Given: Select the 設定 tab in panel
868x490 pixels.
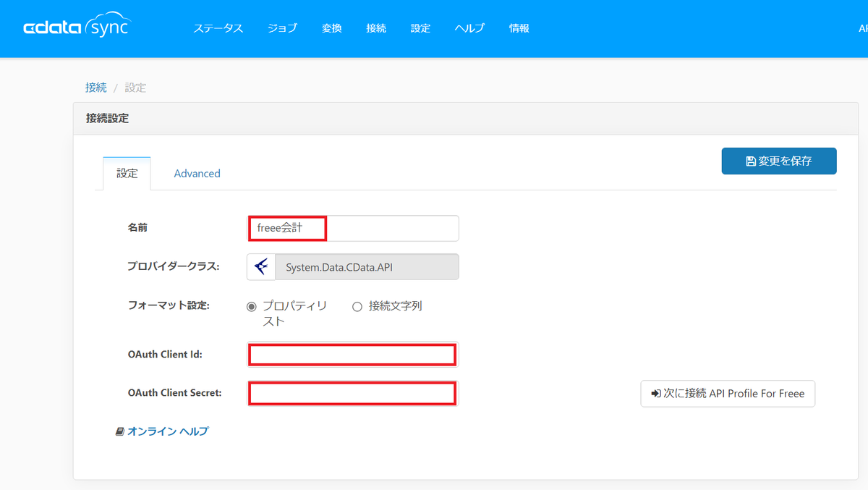Looking at the screenshot, I should pos(127,174).
